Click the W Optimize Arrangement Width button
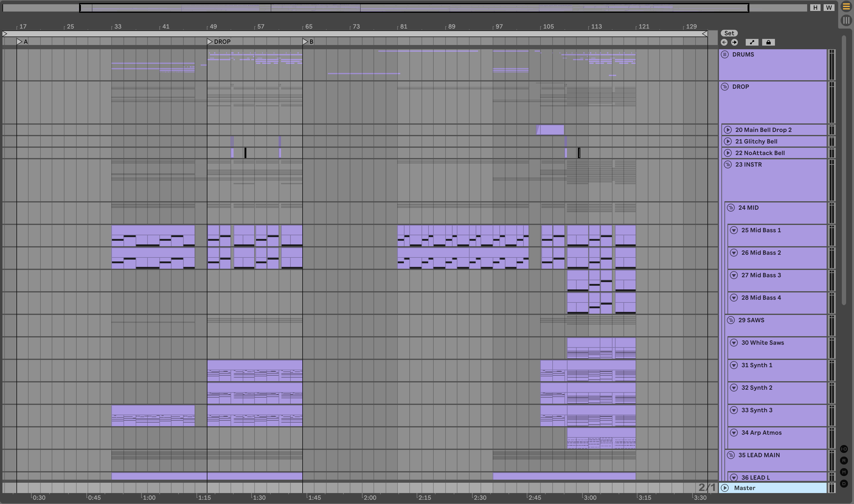The width and height of the screenshot is (854, 504). coord(829,8)
